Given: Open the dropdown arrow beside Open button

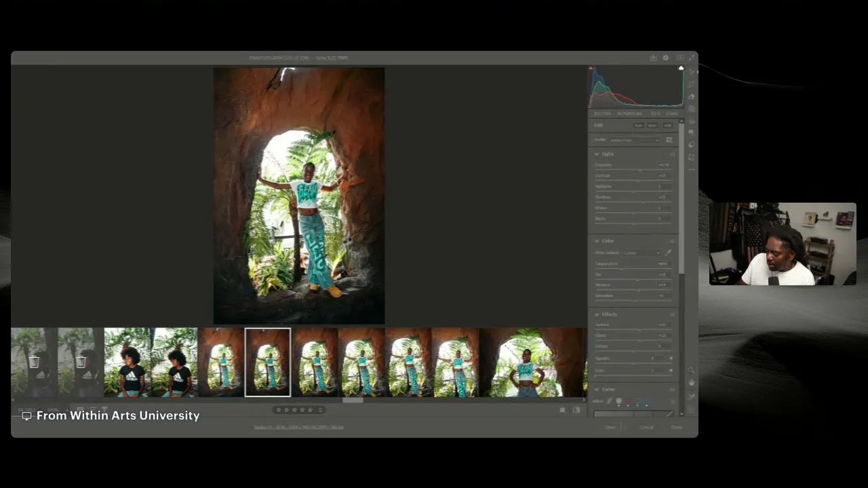Looking at the screenshot, I should [x=625, y=427].
